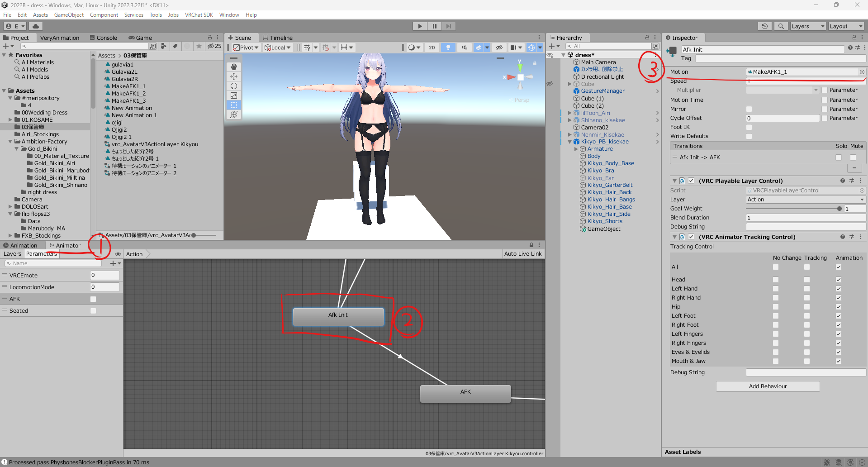Switch to the Console tab
This screenshot has height=467, width=868.
[104, 38]
